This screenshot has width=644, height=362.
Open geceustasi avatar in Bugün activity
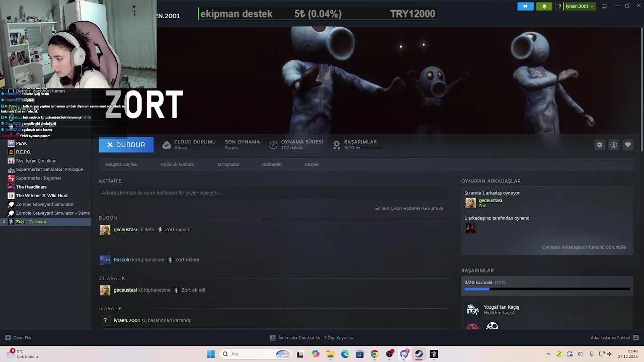point(105,230)
